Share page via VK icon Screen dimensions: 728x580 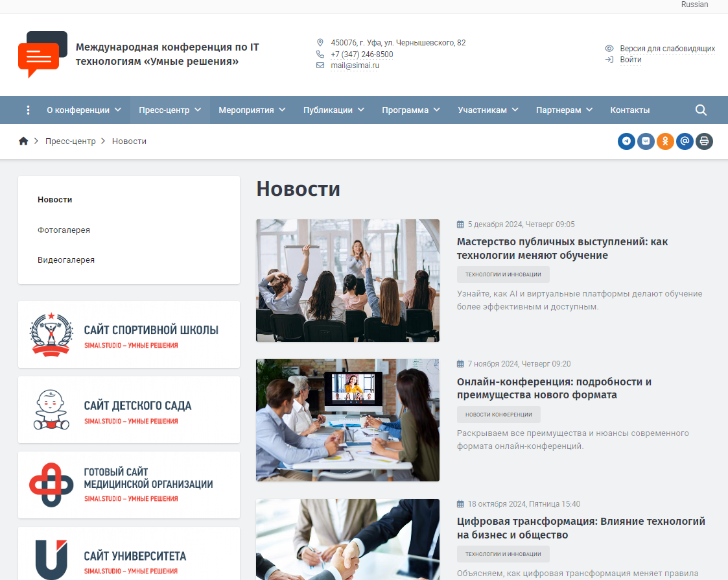pos(646,141)
